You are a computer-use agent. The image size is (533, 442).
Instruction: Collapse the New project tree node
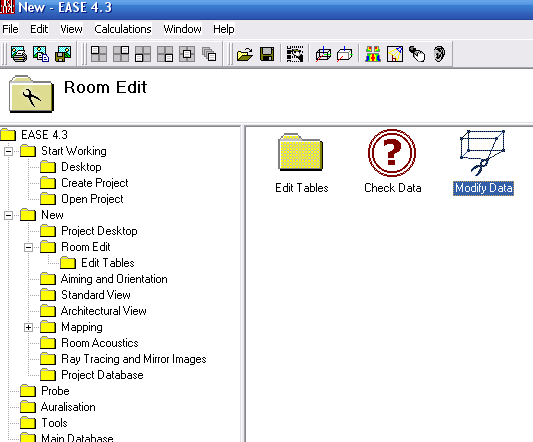coord(8,215)
